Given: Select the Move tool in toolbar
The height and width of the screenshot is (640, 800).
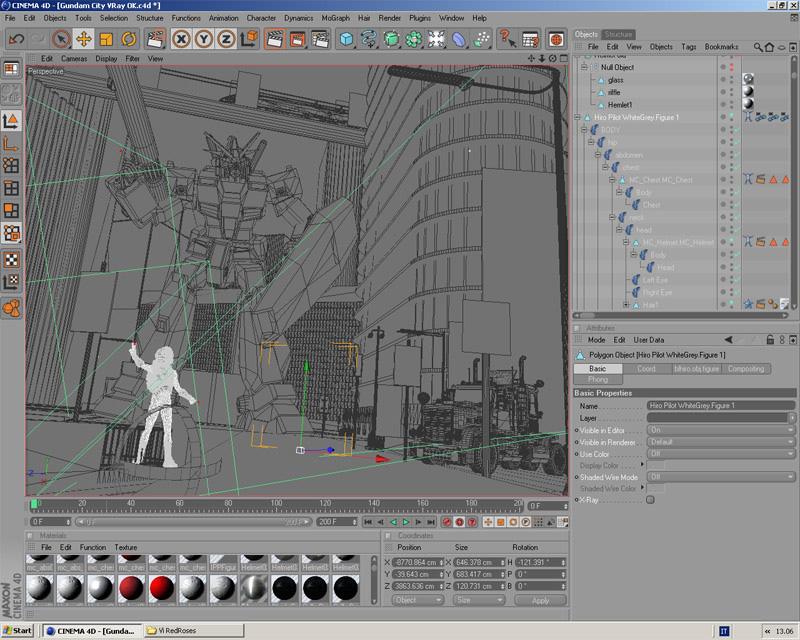Looking at the screenshot, I should [x=84, y=39].
